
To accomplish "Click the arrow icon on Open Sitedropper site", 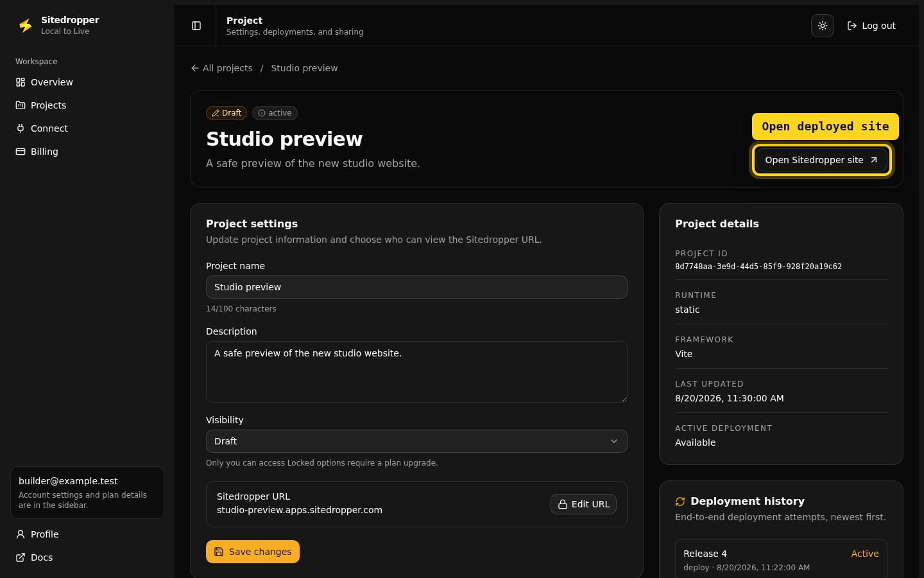I will [873, 160].
